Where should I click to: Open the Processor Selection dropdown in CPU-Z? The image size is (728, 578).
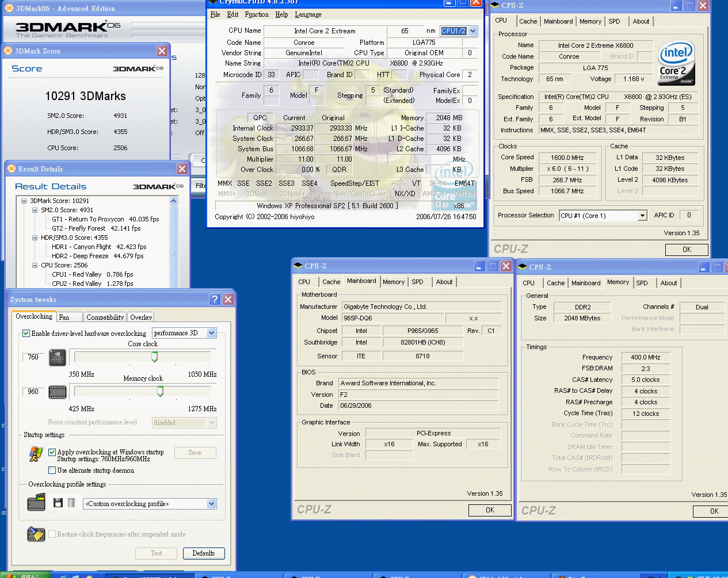tap(642, 216)
